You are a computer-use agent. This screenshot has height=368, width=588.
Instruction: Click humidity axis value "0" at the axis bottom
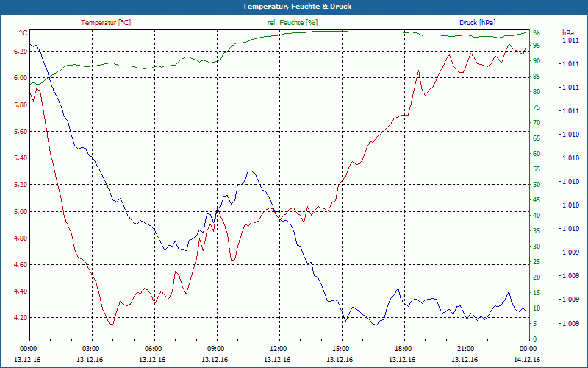pos(535,339)
